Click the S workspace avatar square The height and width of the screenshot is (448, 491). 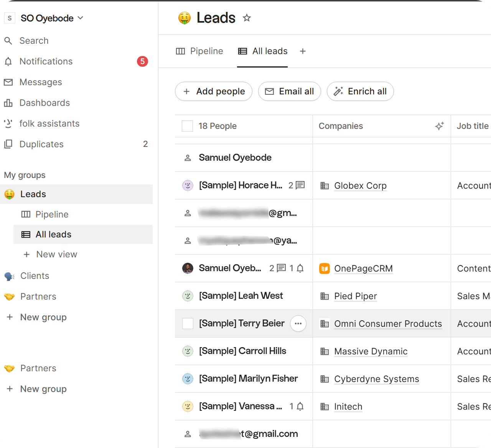tap(10, 18)
